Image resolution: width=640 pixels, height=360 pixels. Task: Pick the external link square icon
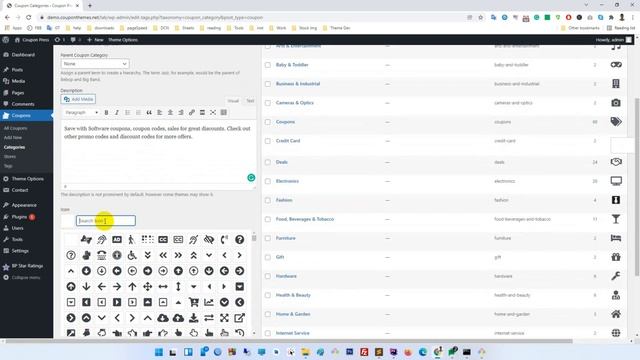coord(240,318)
